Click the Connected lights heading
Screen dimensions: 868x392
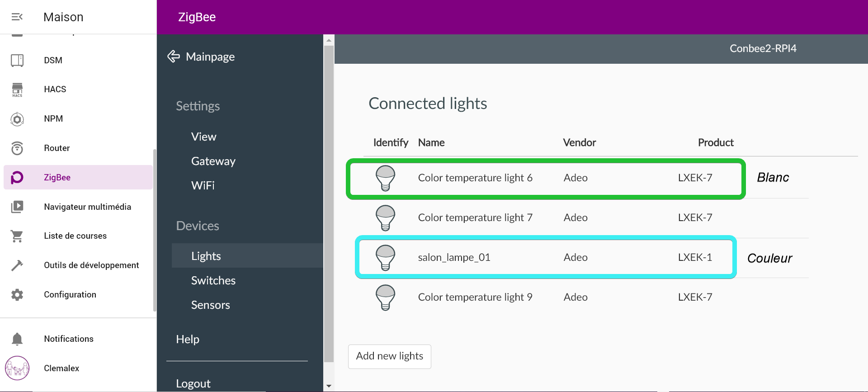[x=428, y=104]
